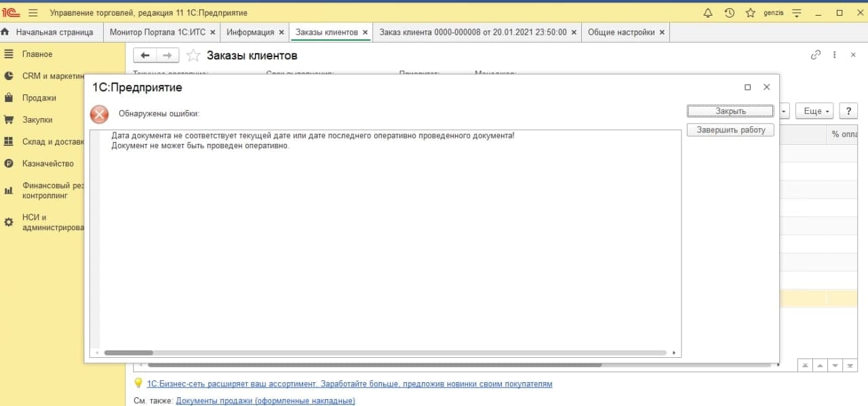868x406 pixels.
Task: Copy link to form chain icon
Action: (816, 55)
